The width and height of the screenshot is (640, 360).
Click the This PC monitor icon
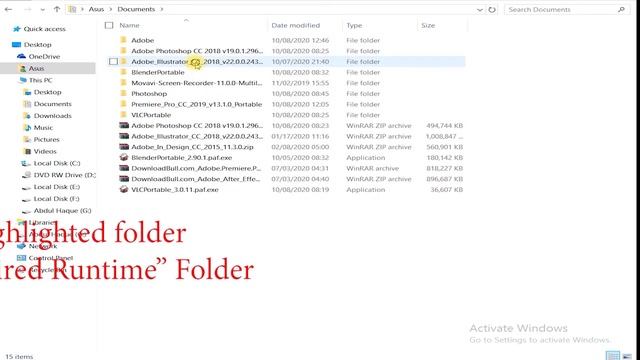23,80
